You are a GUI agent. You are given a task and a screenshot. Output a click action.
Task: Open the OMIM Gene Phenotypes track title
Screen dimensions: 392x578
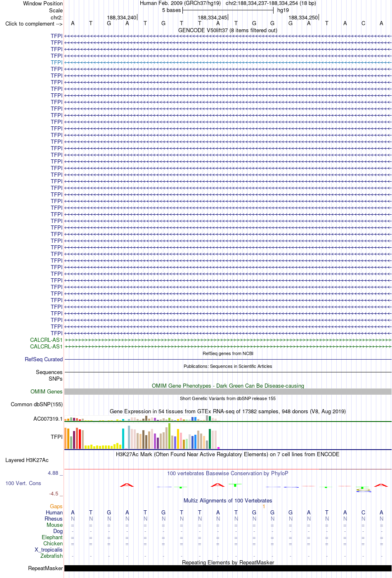click(x=228, y=386)
